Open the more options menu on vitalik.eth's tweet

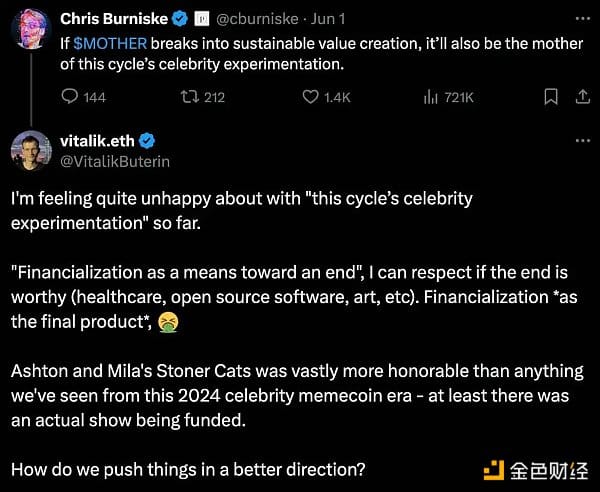[583, 141]
